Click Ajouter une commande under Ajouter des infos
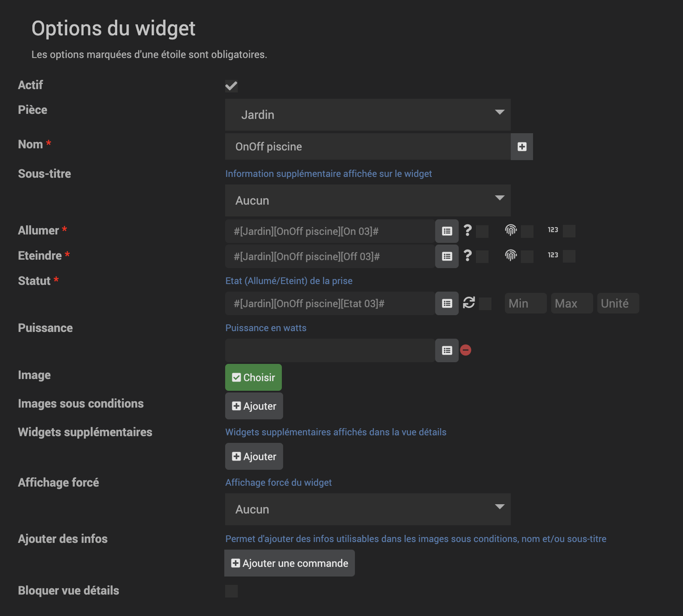 289,563
